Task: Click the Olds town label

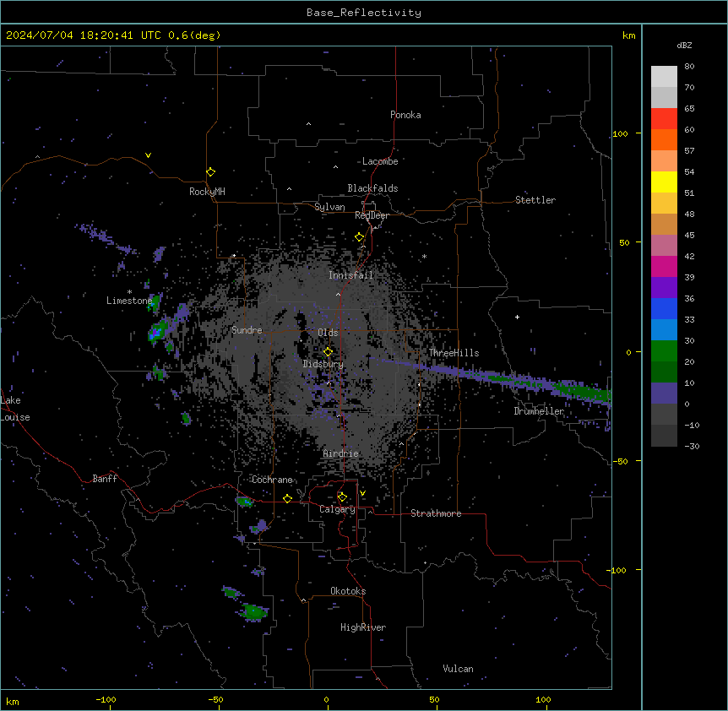Action: [328, 333]
